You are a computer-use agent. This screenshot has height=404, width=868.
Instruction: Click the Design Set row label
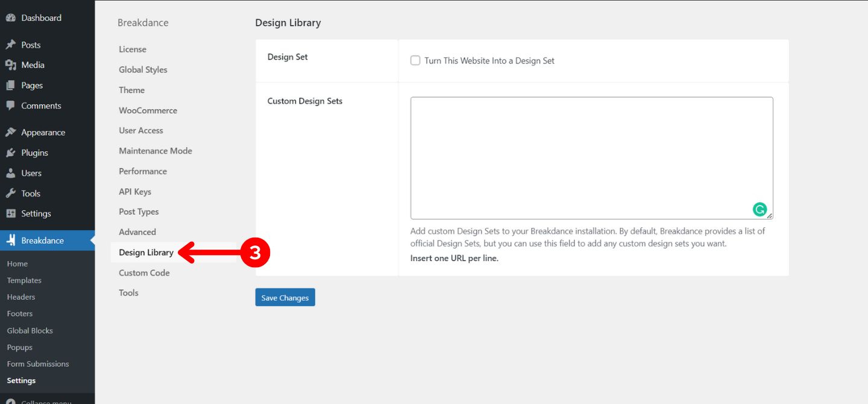pyautogui.click(x=288, y=57)
